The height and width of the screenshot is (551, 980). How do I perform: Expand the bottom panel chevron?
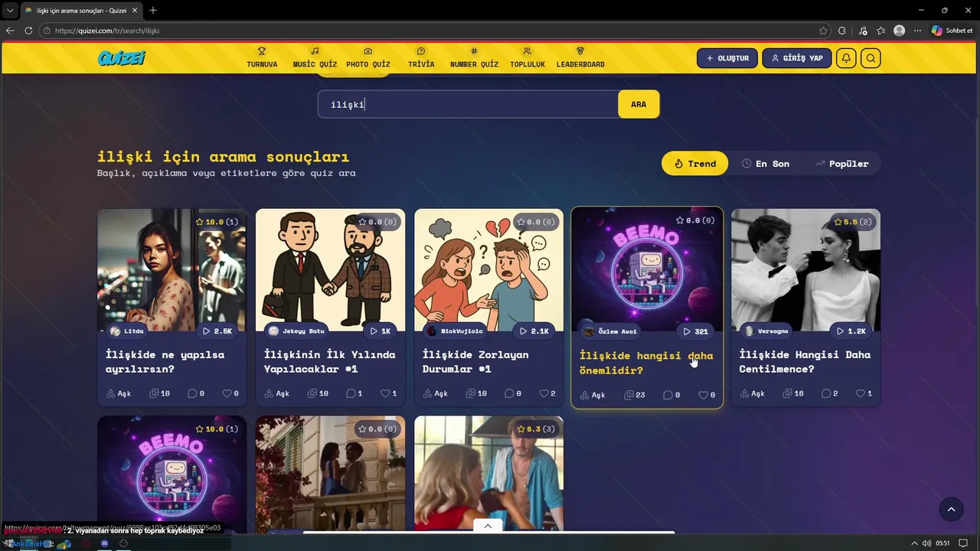tap(488, 526)
